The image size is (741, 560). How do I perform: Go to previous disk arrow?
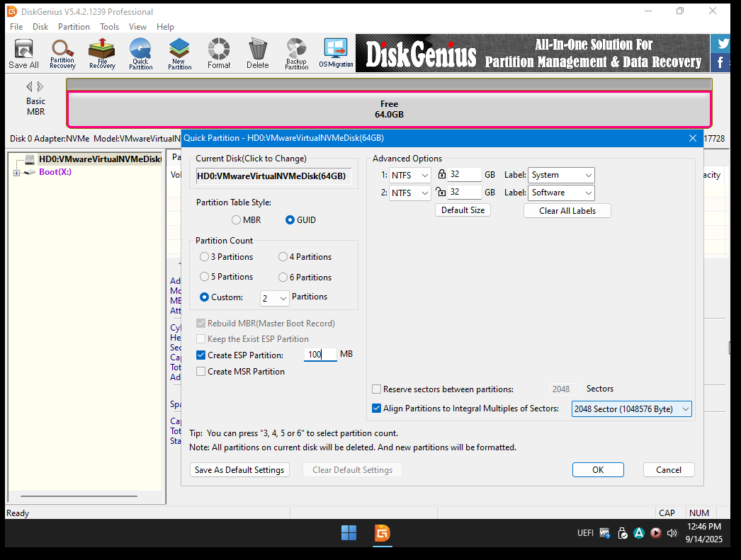point(29,86)
